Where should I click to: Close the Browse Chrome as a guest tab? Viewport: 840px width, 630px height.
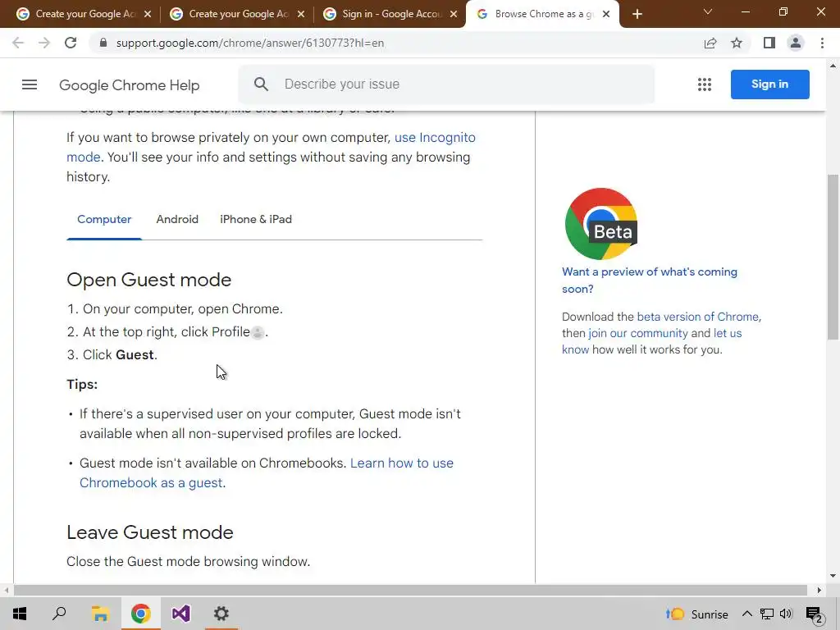point(606,15)
